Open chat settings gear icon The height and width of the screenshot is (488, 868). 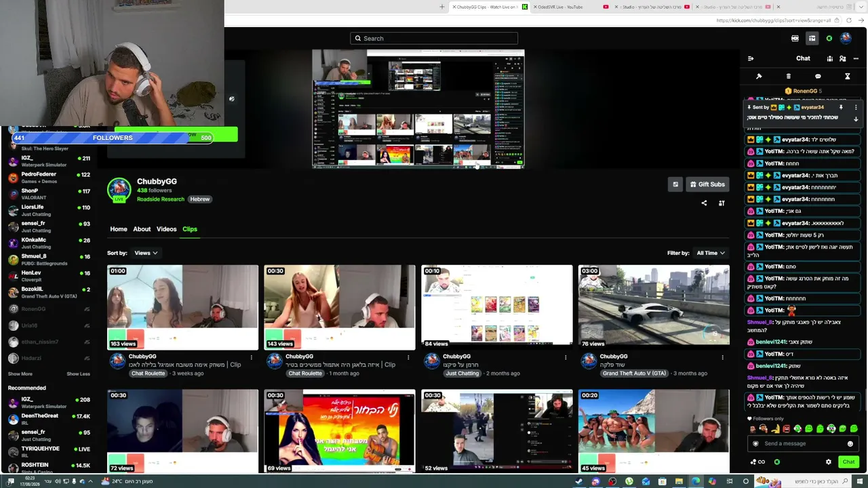(828, 462)
